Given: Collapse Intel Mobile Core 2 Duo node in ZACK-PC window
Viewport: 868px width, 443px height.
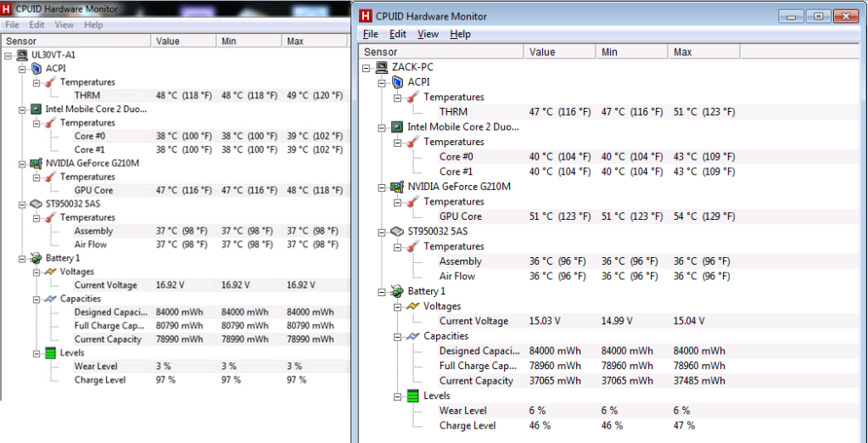Looking at the screenshot, I should pos(382,126).
